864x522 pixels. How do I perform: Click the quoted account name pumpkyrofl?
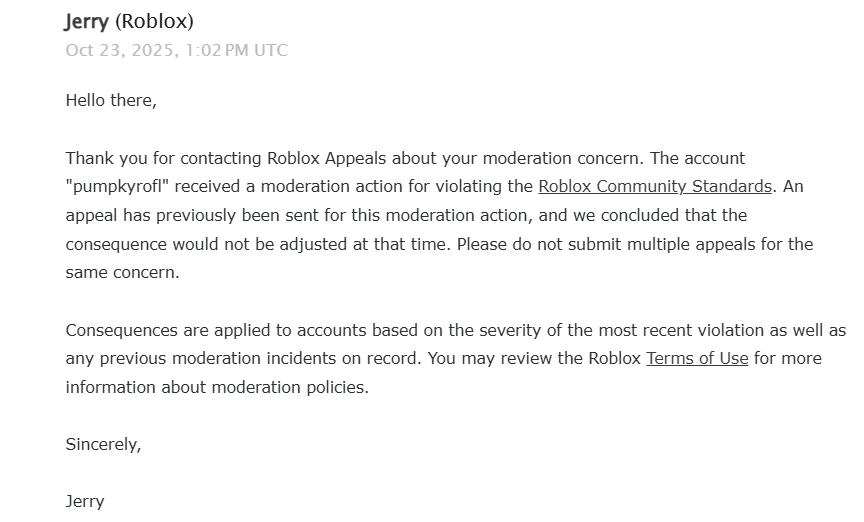point(117,187)
